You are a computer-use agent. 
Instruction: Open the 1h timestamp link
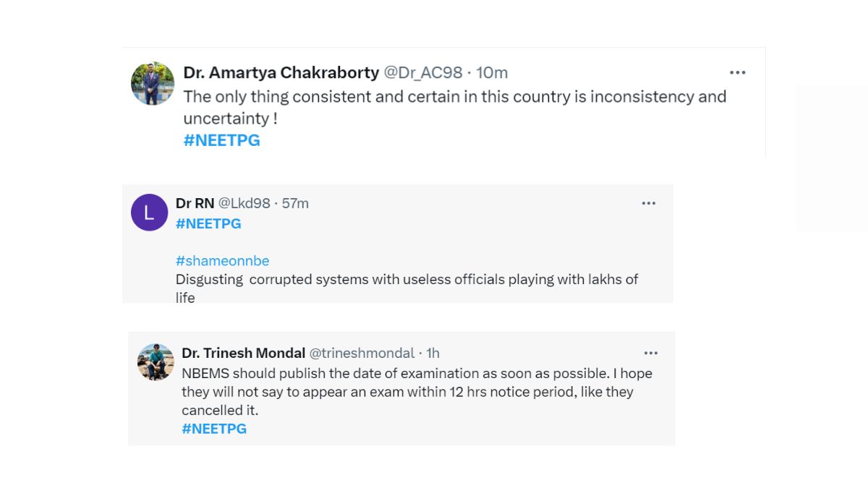coord(433,354)
